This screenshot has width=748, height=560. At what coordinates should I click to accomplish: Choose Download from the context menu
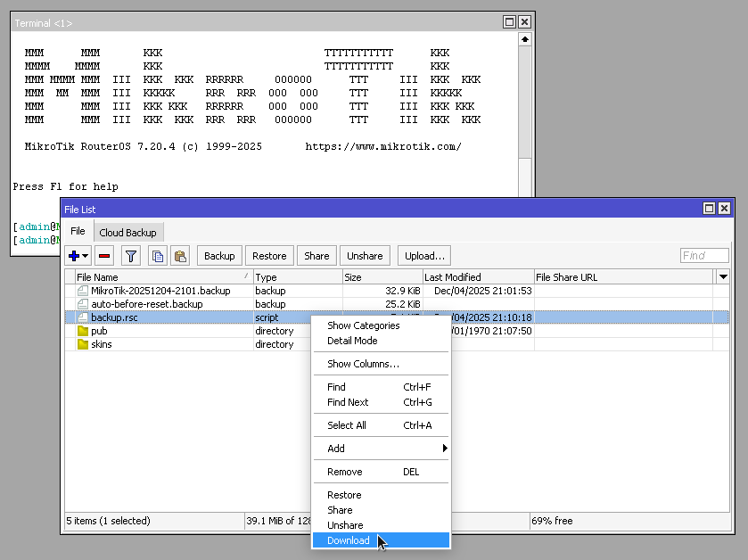point(349,540)
